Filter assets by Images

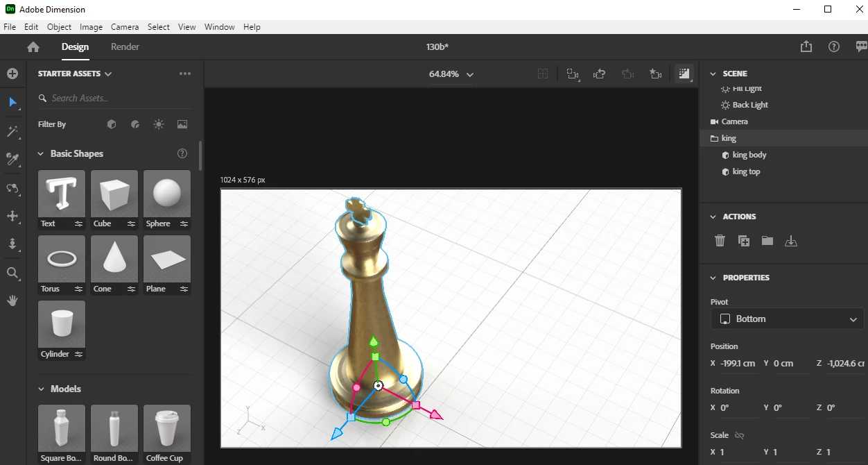pos(182,124)
